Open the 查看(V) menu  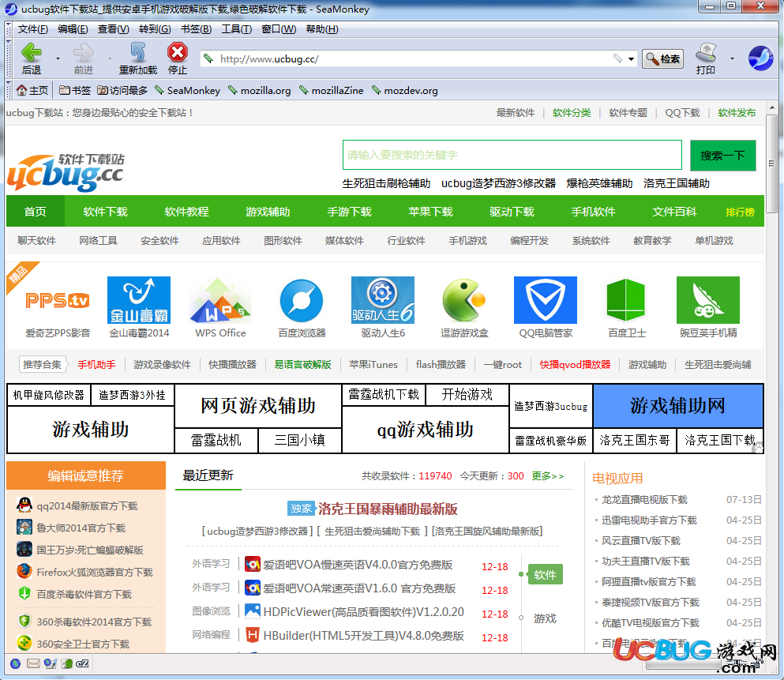point(114,29)
